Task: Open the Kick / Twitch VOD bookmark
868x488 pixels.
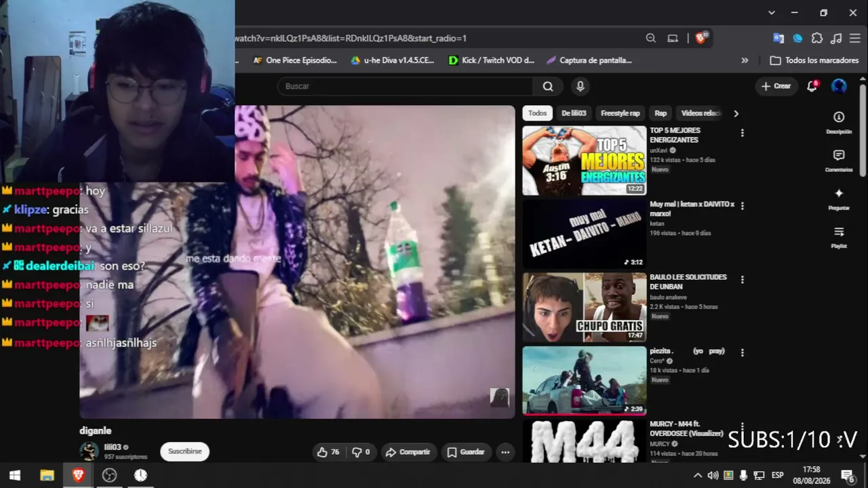Action: pos(492,60)
